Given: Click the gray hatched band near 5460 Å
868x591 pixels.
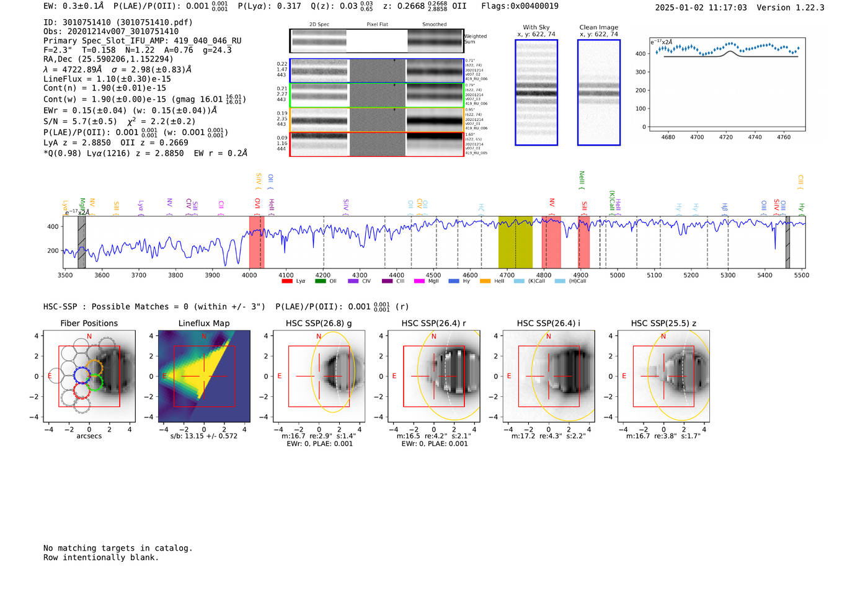Looking at the screenshot, I should click(787, 242).
